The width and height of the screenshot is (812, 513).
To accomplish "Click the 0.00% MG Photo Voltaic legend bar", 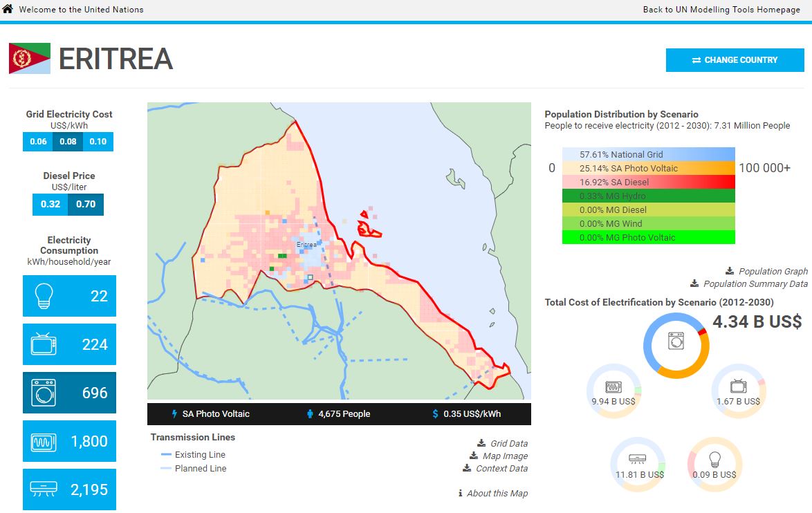I will pos(648,238).
